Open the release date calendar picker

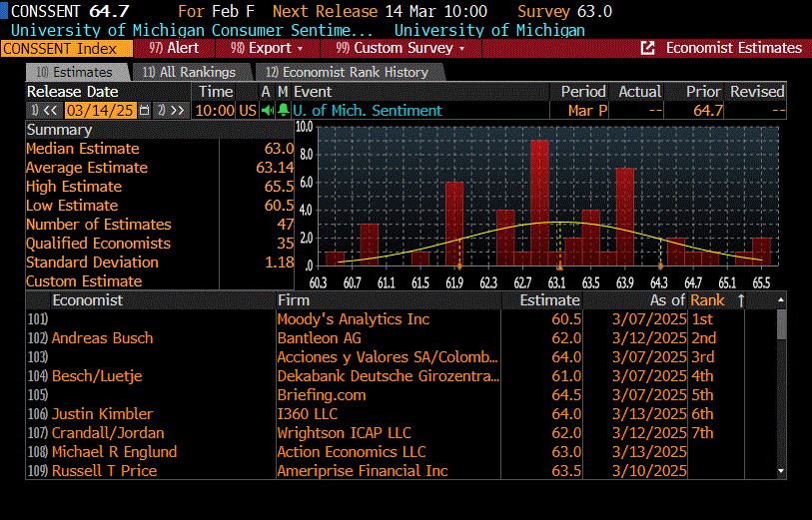point(145,110)
